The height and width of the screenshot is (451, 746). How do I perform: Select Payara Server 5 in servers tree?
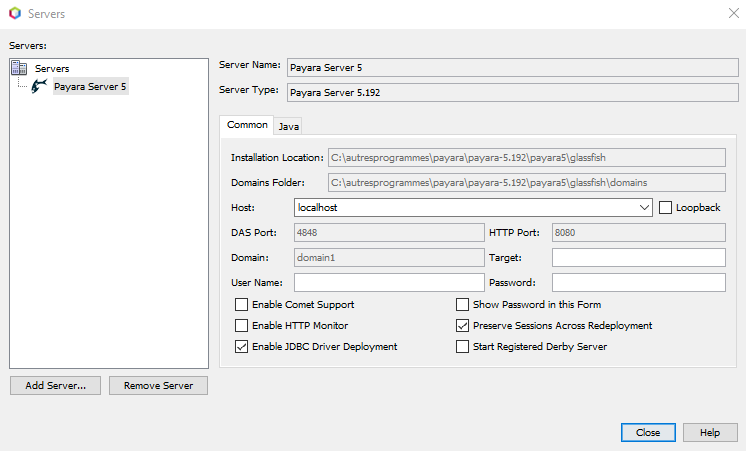[90, 87]
